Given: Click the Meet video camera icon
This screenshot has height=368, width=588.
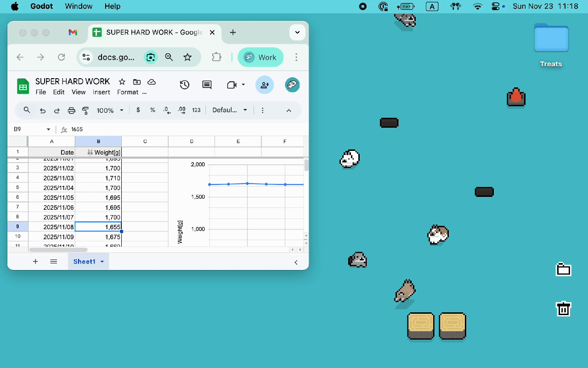Looking at the screenshot, I should [232, 85].
